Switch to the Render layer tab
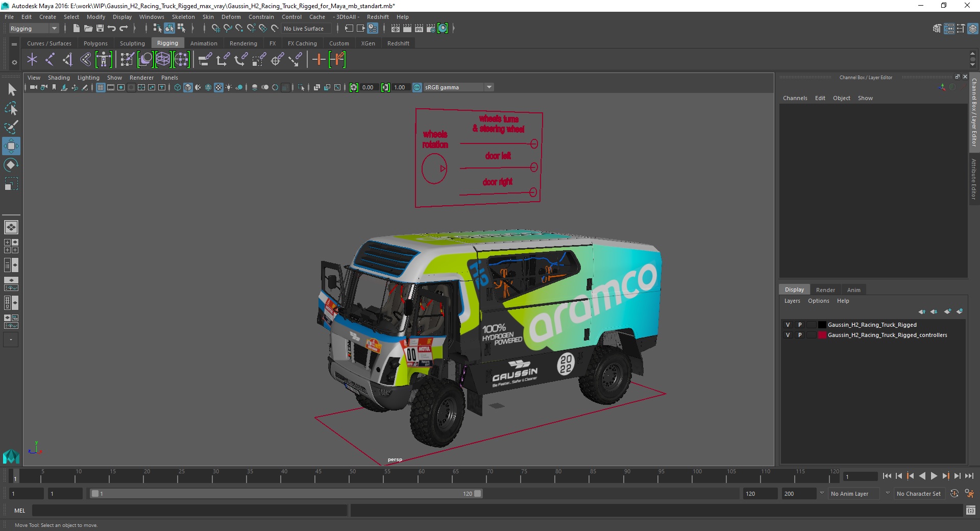The width and height of the screenshot is (980, 531). [x=825, y=290]
